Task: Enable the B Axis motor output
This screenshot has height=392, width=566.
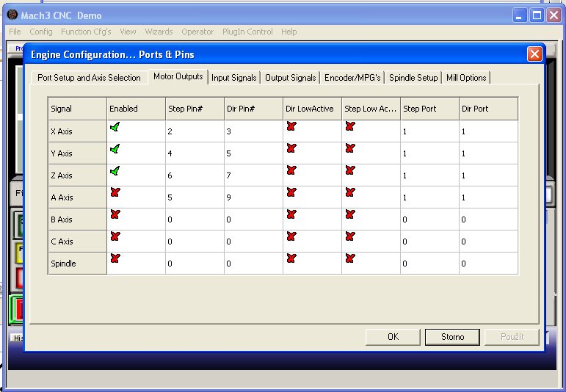Action: click(x=115, y=215)
